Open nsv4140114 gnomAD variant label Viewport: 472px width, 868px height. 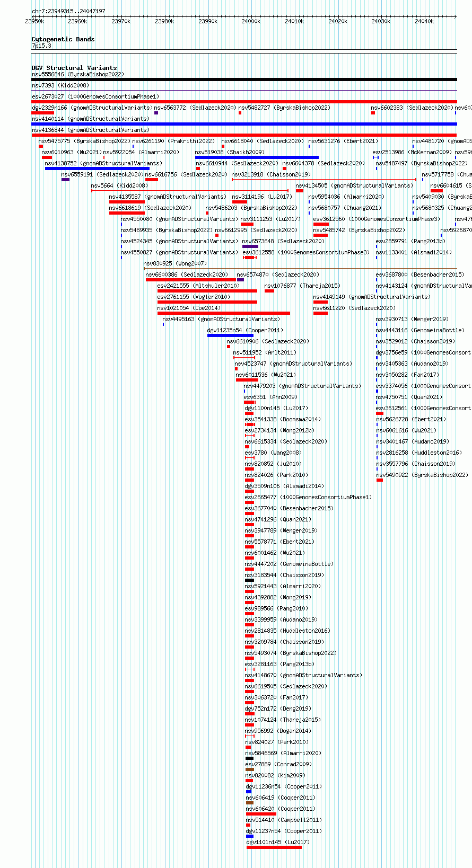tap(91, 119)
